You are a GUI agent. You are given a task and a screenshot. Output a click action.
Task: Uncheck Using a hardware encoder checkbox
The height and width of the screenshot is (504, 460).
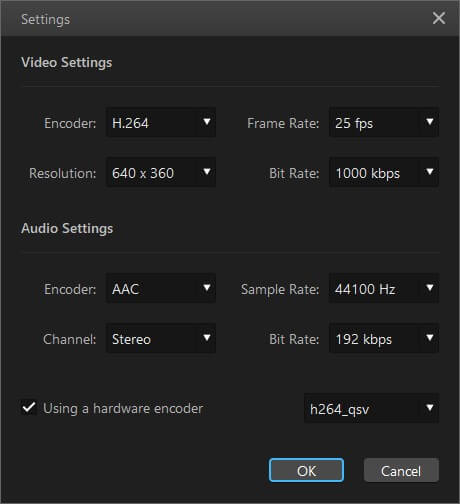click(29, 408)
